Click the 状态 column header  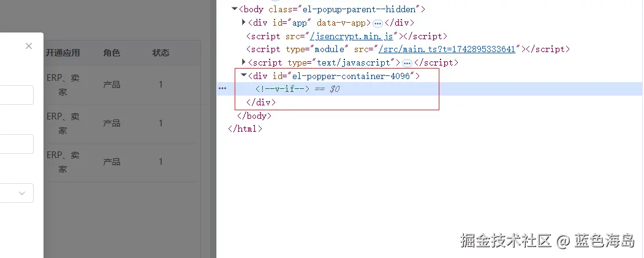pyautogui.click(x=161, y=53)
